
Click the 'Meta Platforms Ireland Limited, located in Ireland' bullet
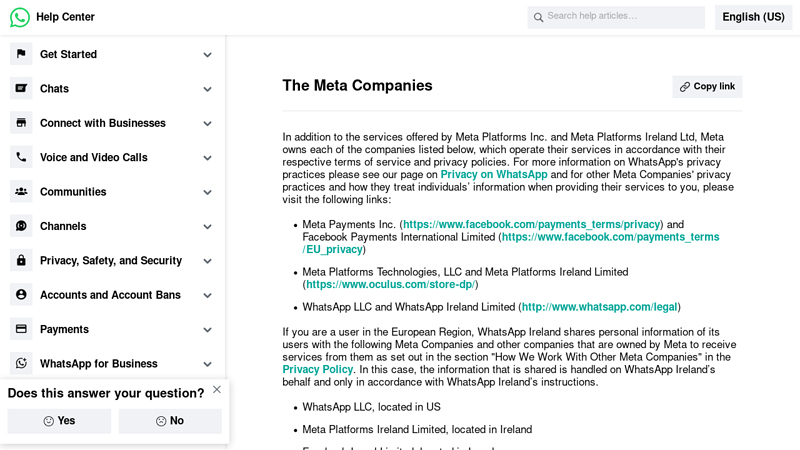pyautogui.click(x=417, y=430)
